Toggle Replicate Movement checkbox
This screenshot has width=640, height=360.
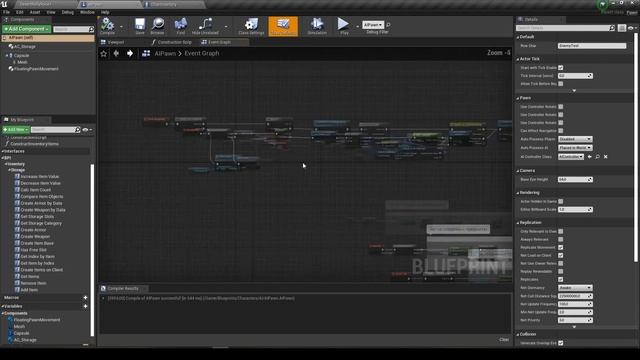[561, 247]
